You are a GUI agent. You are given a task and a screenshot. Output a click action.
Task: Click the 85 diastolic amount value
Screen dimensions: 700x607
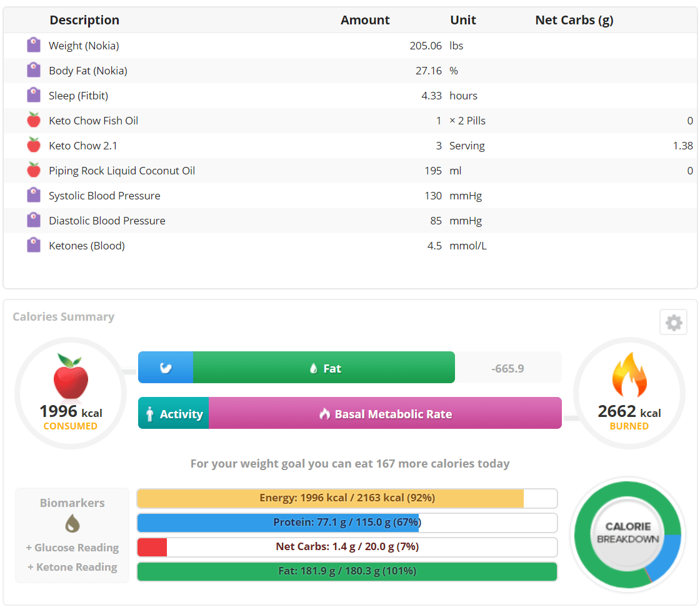[x=436, y=221]
